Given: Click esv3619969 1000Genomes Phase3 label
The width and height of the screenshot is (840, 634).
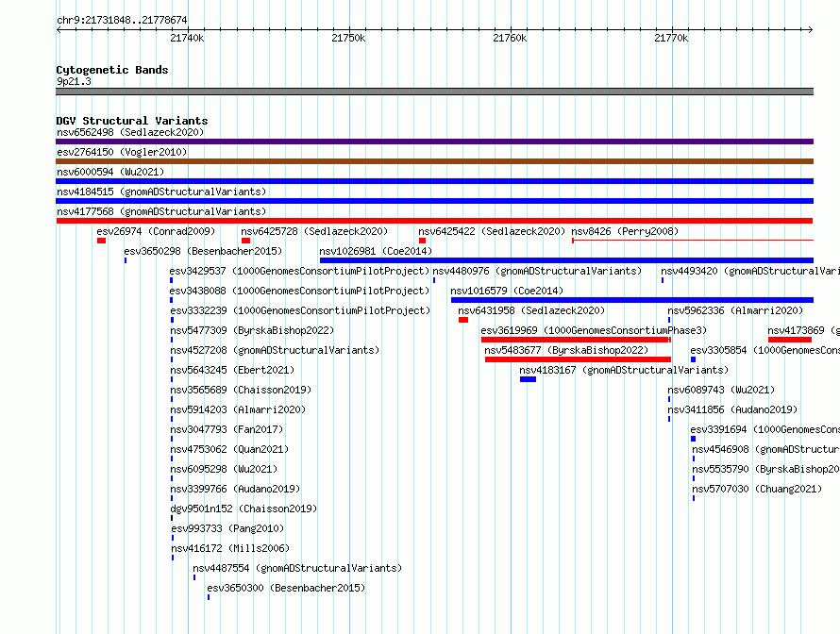Looking at the screenshot, I should click(x=594, y=330).
